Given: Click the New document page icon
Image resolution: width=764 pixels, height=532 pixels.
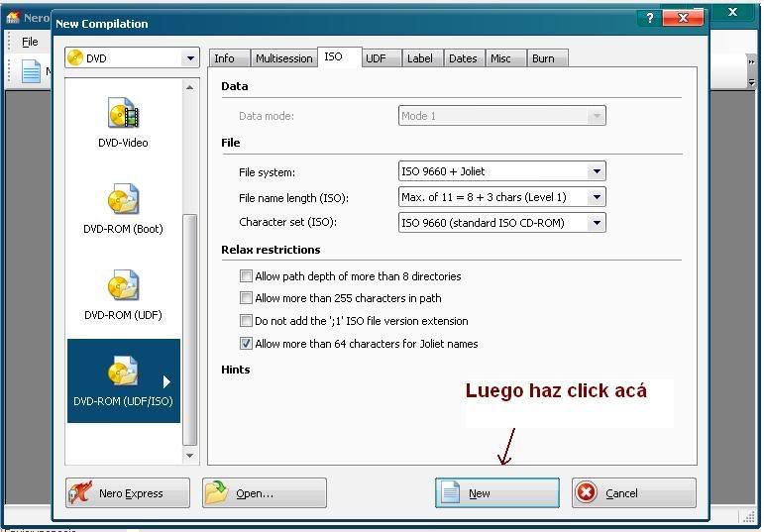Looking at the screenshot, I should pos(450,492).
